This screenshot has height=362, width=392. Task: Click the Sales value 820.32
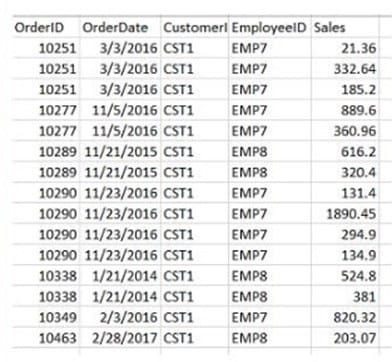coord(345,317)
